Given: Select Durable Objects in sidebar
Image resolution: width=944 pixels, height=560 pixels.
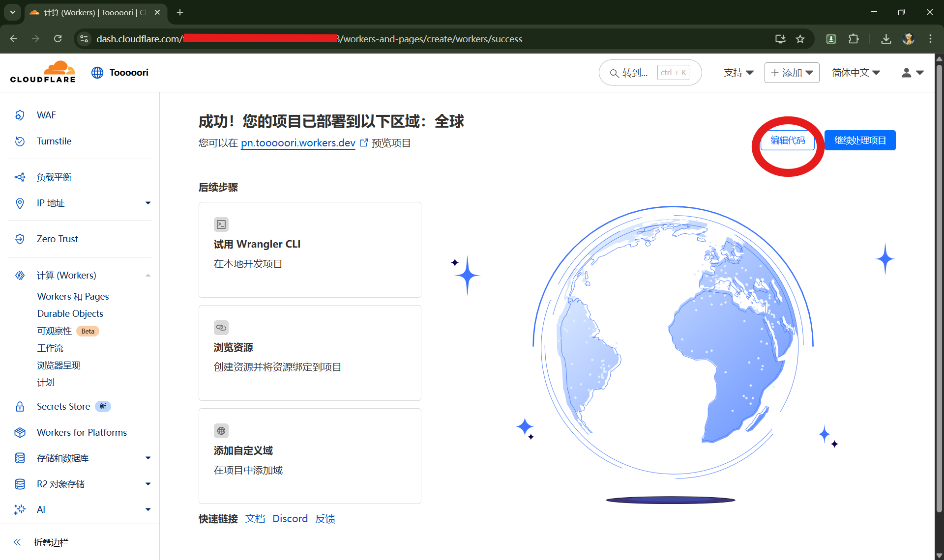Looking at the screenshot, I should [x=70, y=313].
